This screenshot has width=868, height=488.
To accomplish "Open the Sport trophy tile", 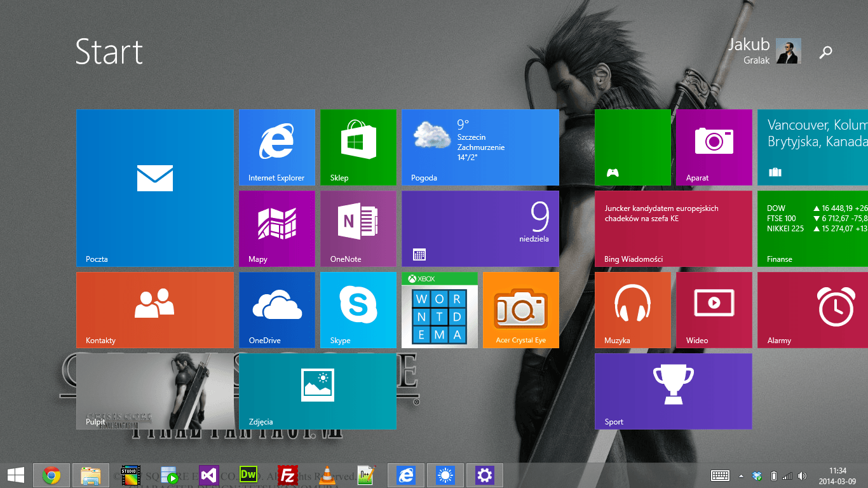I will coord(674,391).
